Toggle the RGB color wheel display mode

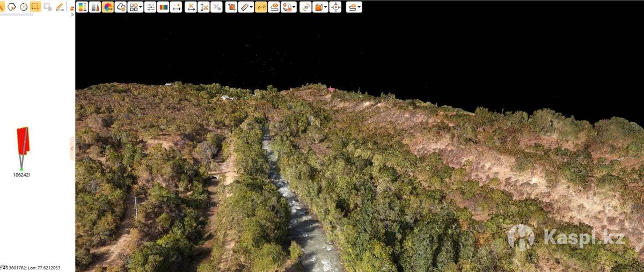[107, 7]
